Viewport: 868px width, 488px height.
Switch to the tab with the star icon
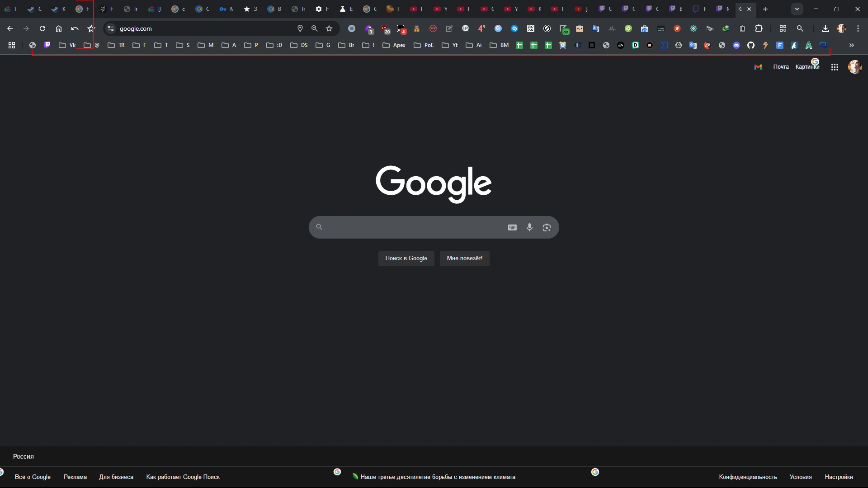pos(250,9)
